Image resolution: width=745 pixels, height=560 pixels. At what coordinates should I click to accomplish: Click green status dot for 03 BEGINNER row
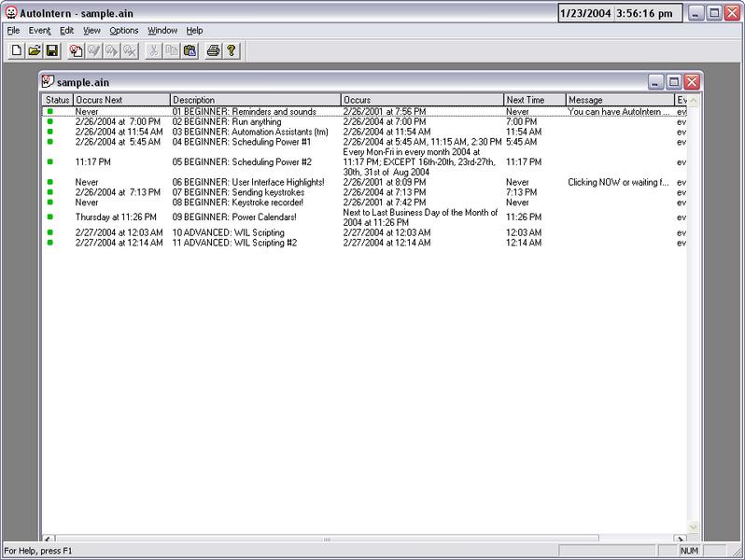(x=50, y=132)
